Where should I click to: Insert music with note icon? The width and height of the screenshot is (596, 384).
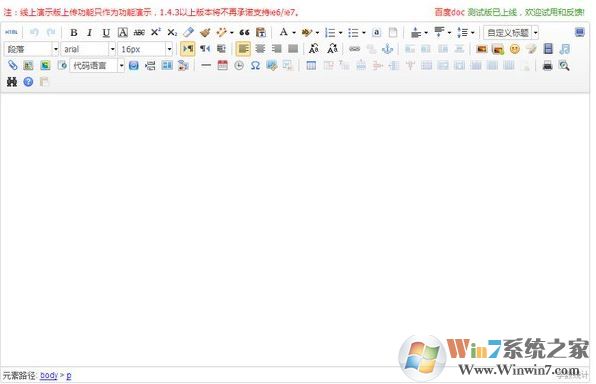tap(564, 49)
